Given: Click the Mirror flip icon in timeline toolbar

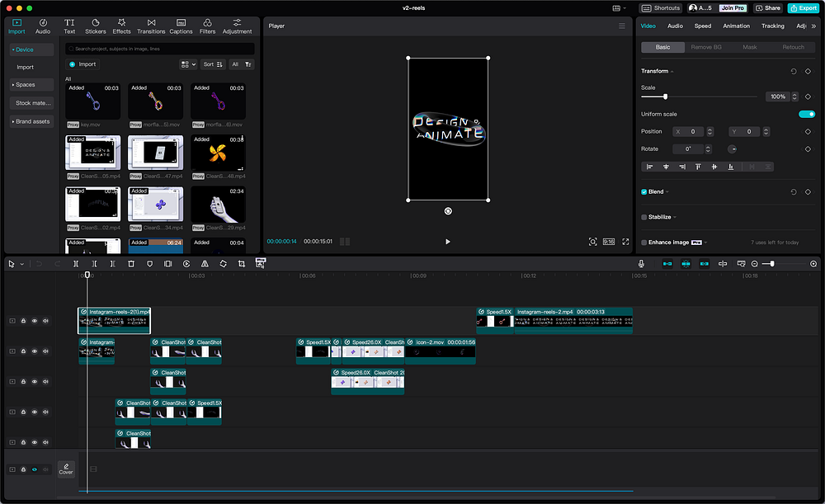Looking at the screenshot, I should 205,264.
